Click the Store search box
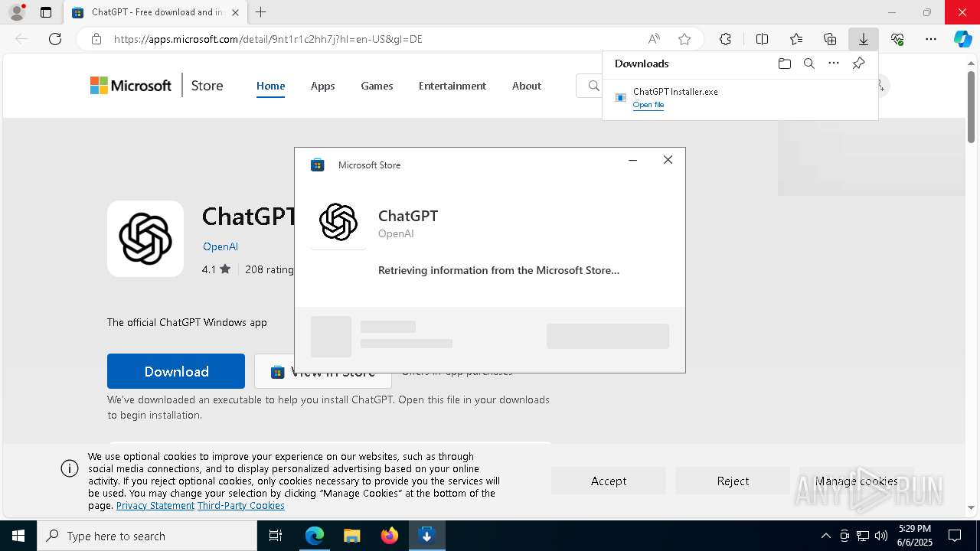The image size is (980, 551). (x=590, y=86)
